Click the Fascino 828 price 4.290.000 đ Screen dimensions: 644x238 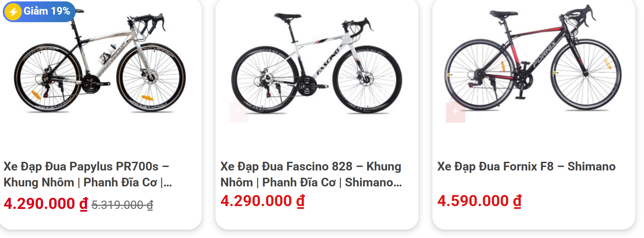click(x=262, y=201)
